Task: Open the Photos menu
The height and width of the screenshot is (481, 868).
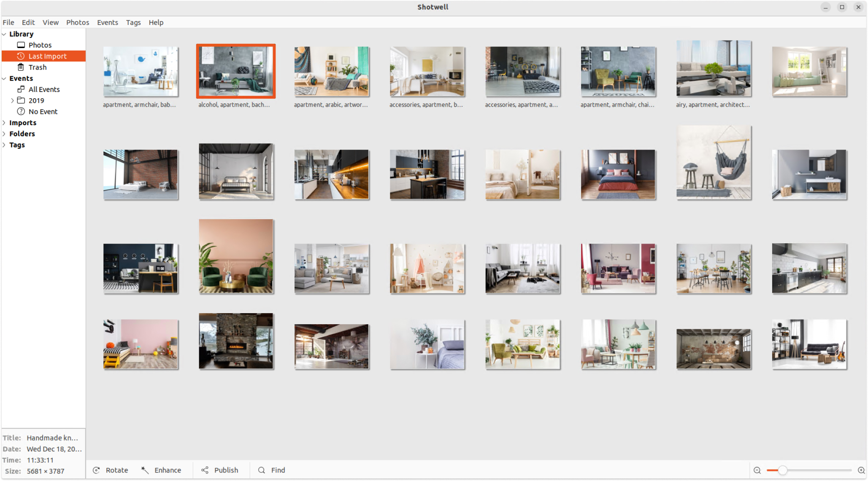Action: (77, 22)
